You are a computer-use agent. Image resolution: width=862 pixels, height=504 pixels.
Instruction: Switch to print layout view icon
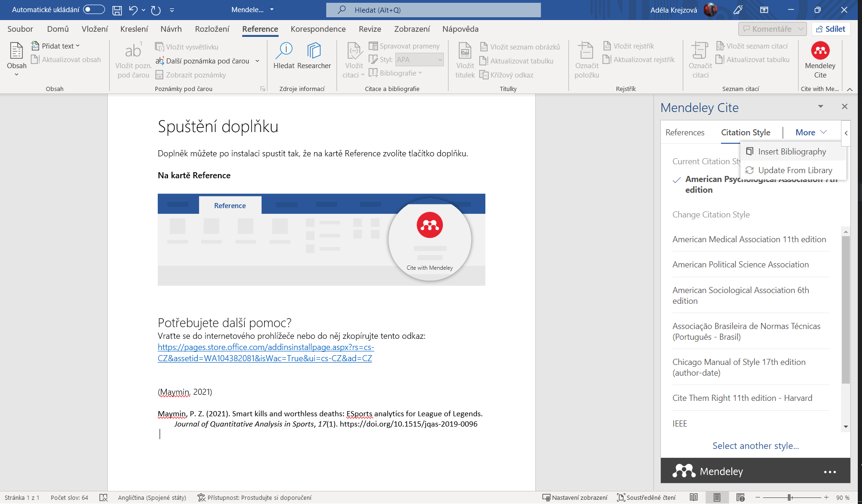[717, 497]
